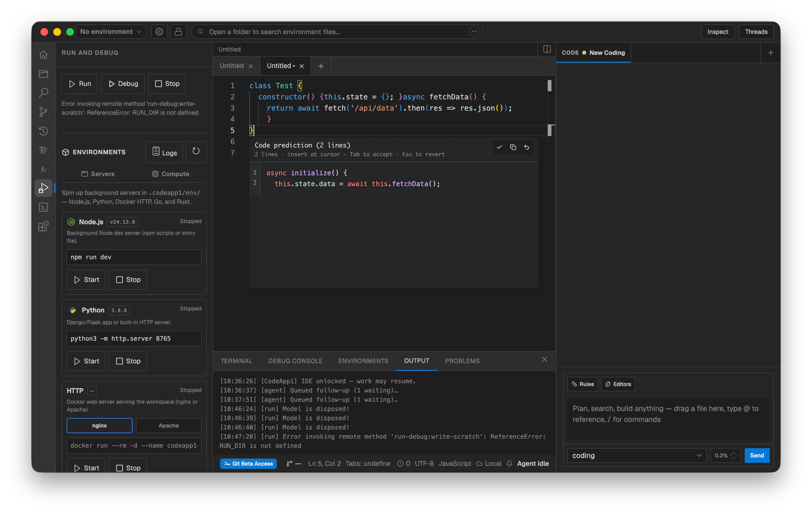Stop the Python server

click(128, 361)
